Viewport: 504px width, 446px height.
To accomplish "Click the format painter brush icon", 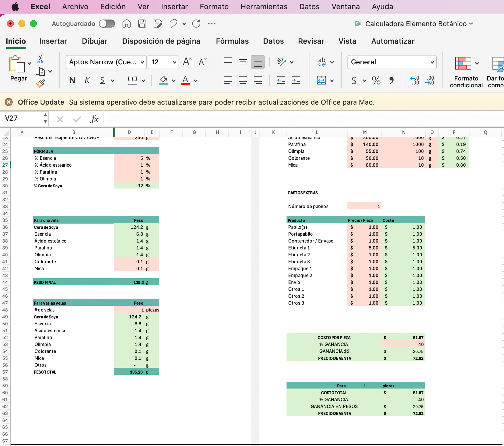I will click(x=40, y=84).
